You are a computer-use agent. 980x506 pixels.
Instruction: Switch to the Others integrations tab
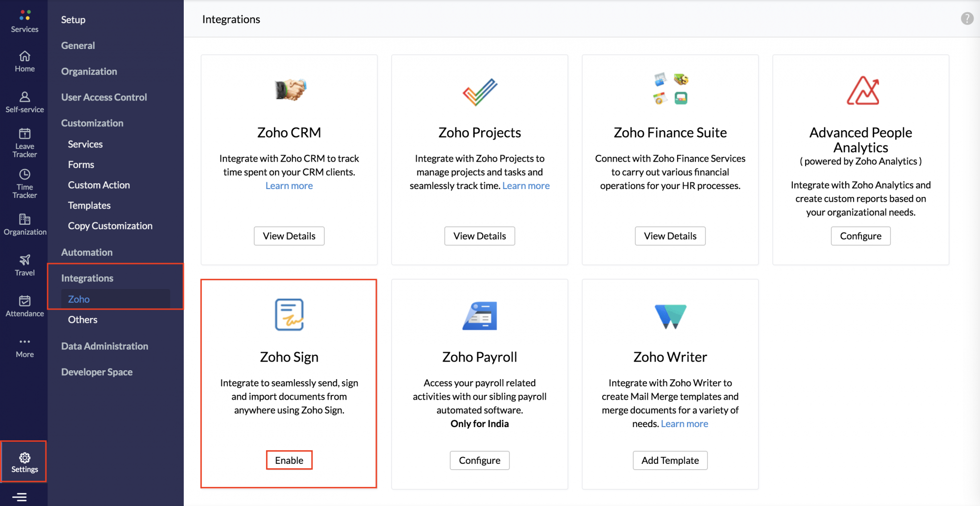click(82, 319)
